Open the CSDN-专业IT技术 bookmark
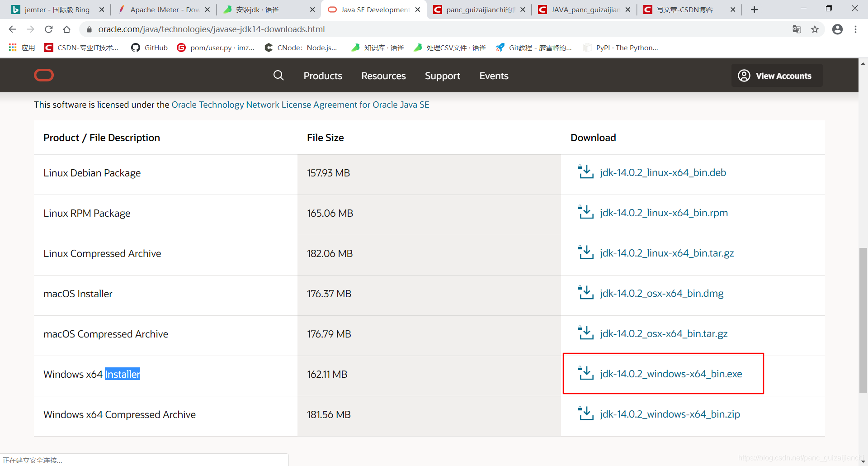Screen dimensions: 868x466 81,48
